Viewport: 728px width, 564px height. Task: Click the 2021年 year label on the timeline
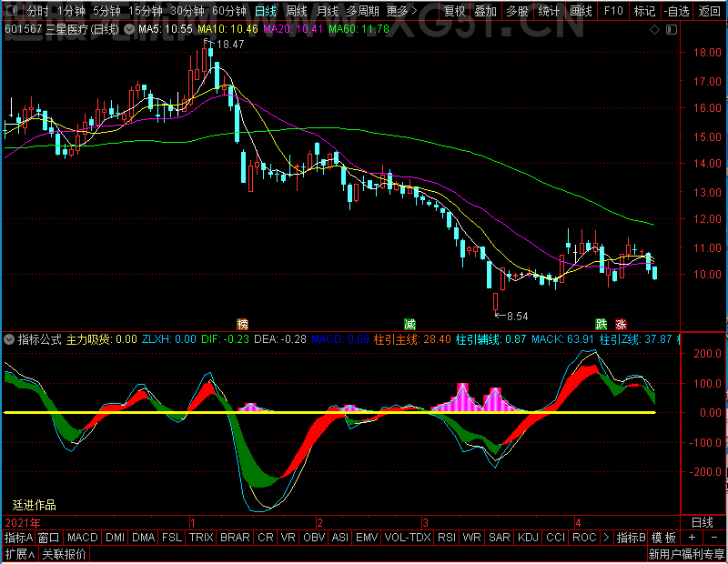coord(23,523)
